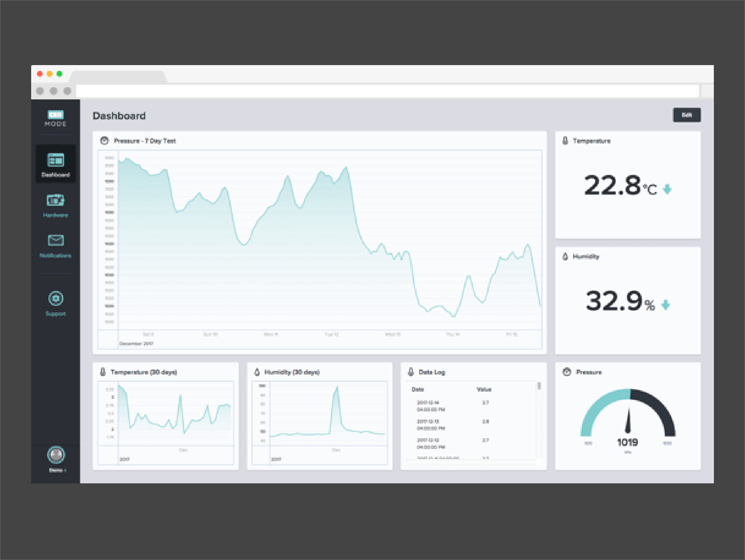
Task: Click the MODE logo icon
Action: coord(55,115)
